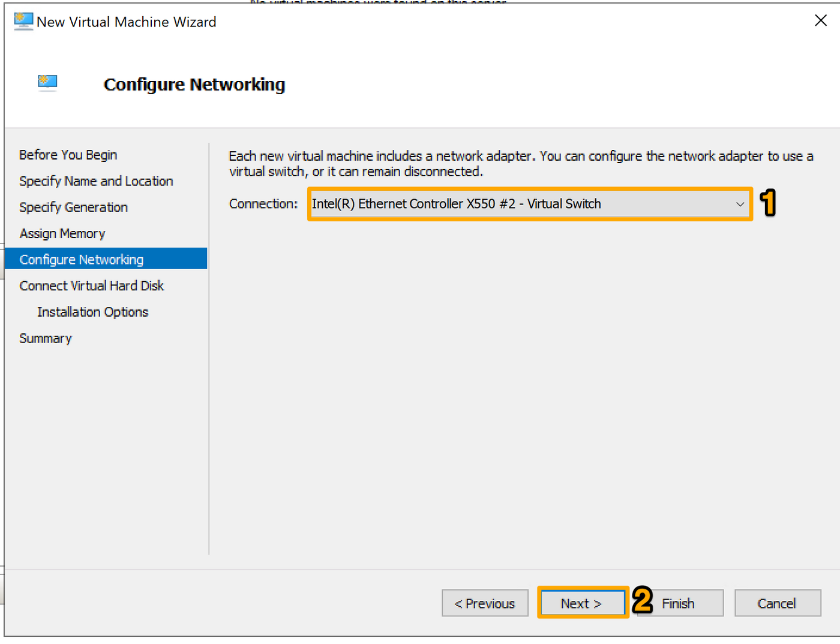Image resolution: width=840 pixels, height=644 pixels.
Task: Go to the Before You Begin step
Action: (x=68, y=155)
